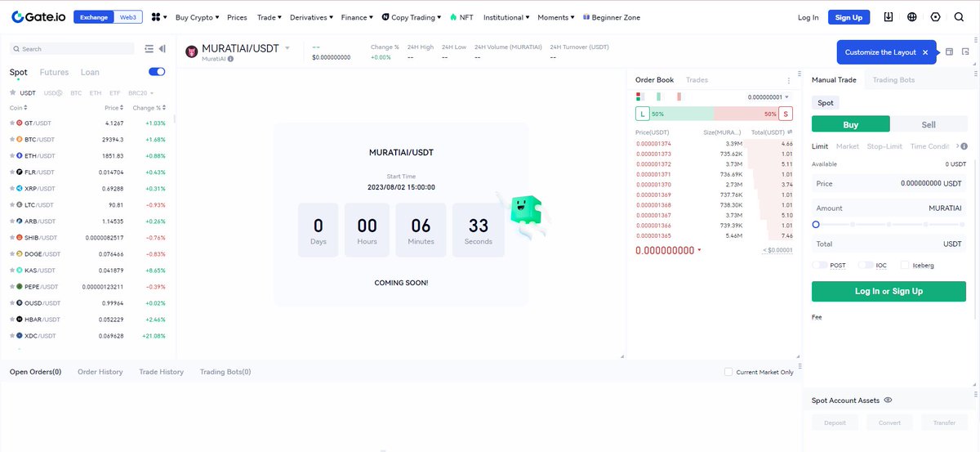Collapse the market list sidebar
Image resolution: width=980 pixels, height=452 pixels.
[163, 49]
